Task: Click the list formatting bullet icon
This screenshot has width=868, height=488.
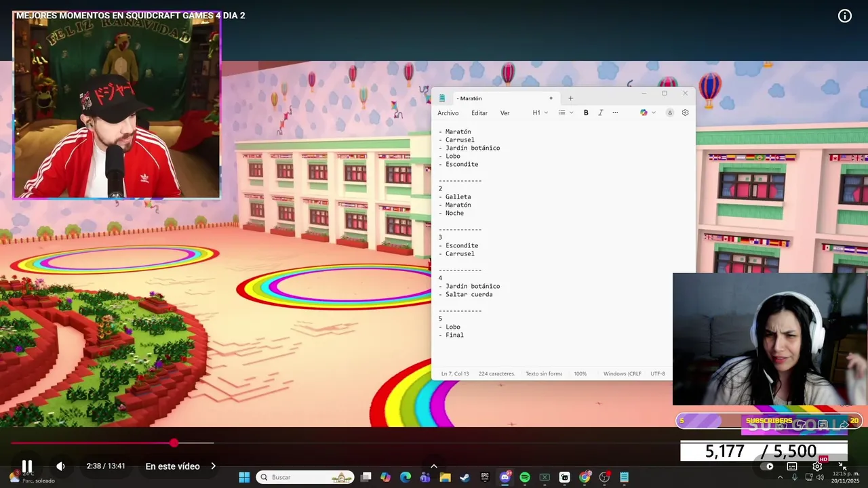Action: 561,113
